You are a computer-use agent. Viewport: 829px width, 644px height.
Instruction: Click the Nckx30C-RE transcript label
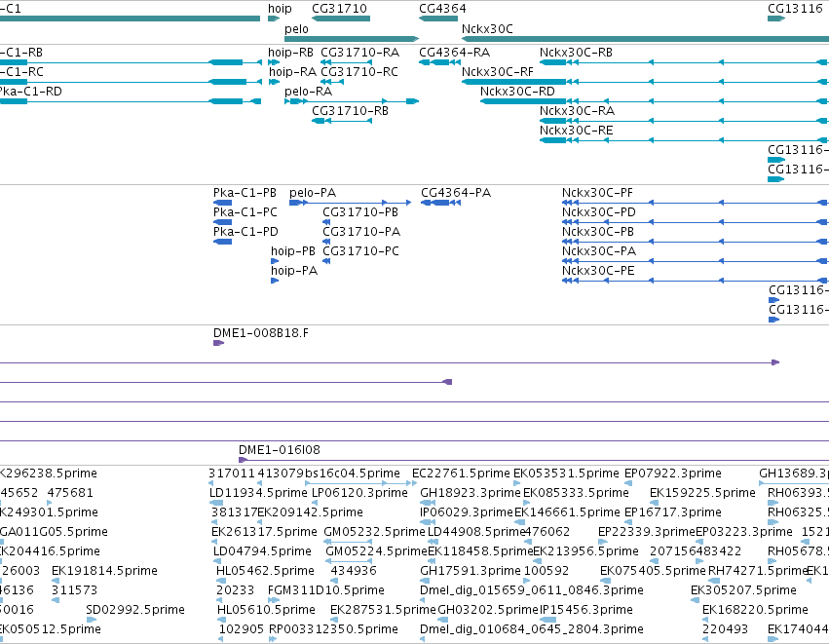coord(576,131)
